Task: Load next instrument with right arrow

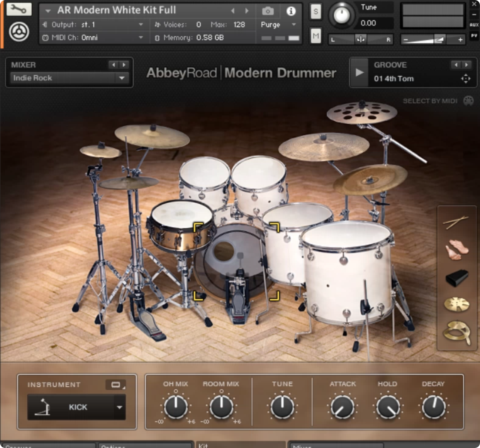Action: click(x=247, y=11)
